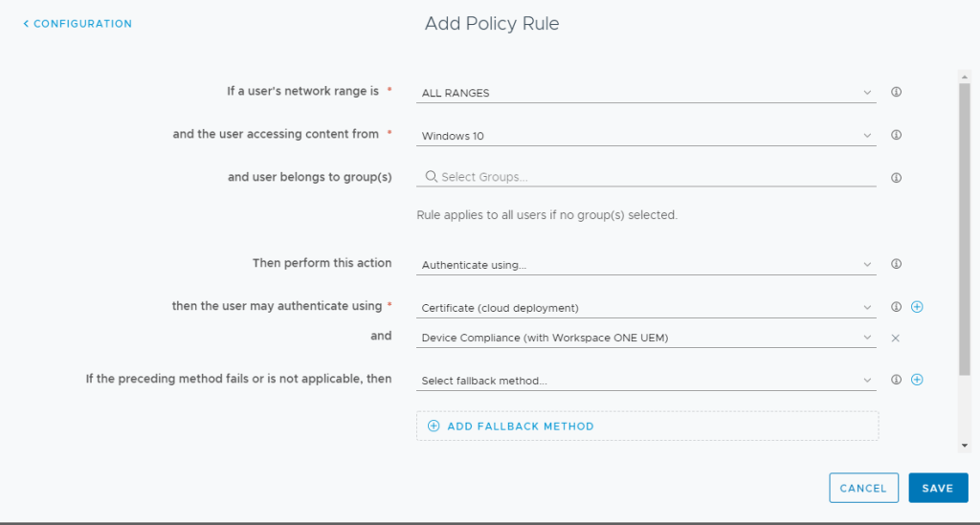Click plus icon next to fallback method row
Image resolution: width=980 pixels, height=525 pixels.
click(x=917, y=380)
